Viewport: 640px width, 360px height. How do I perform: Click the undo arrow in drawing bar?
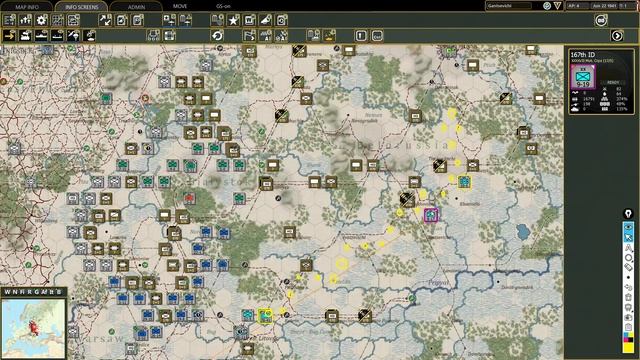[x=628, y=287]
